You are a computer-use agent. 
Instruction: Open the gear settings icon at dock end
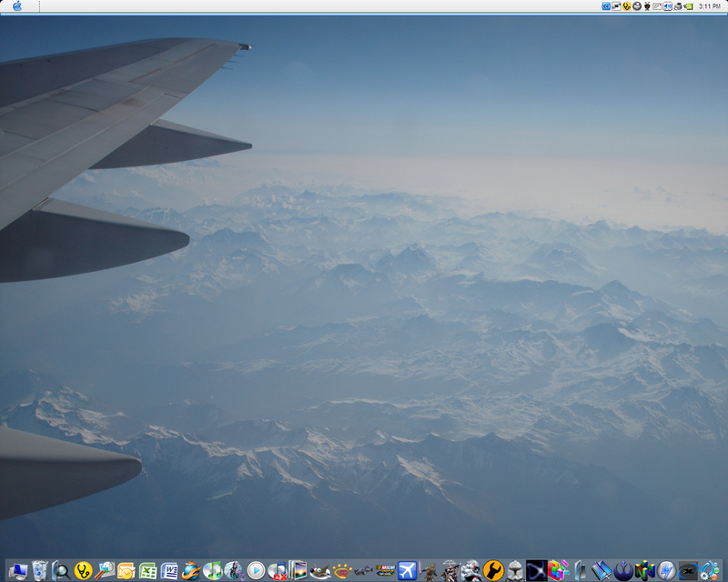tap(710, 571)
